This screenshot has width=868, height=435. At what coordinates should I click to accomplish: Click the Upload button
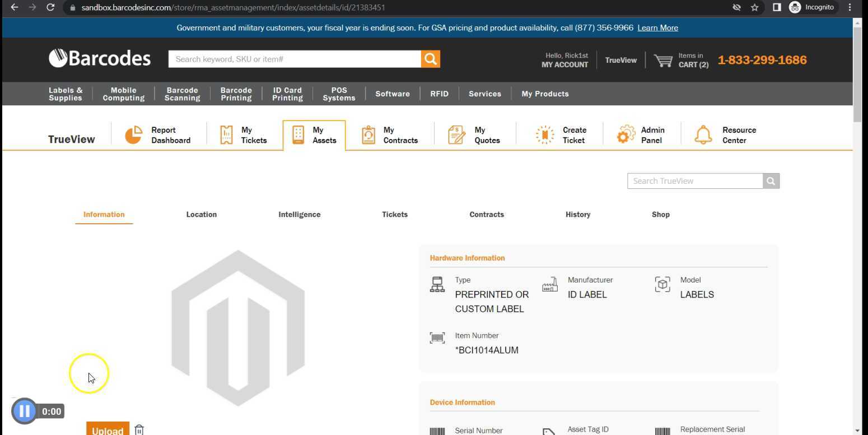click(x=108, y=429)
